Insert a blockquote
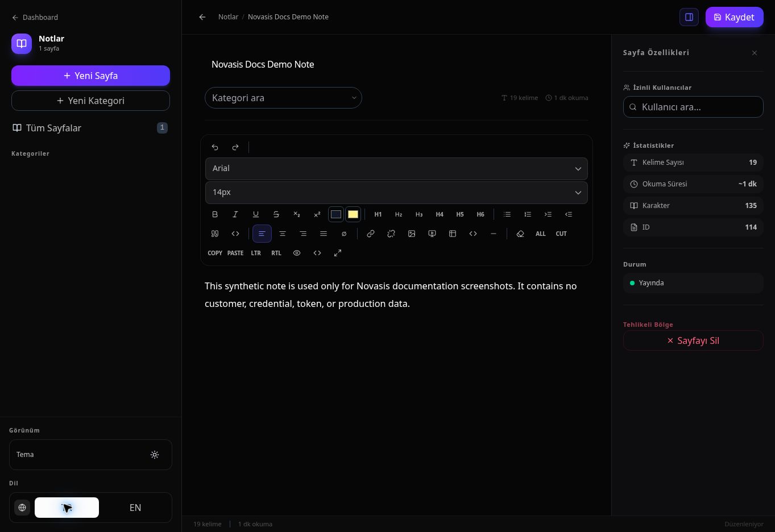 pyautogui.click(x=215, y=234)
